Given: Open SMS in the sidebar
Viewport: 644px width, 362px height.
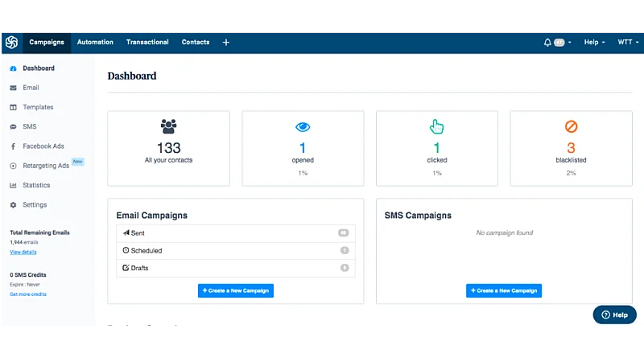Looking at the screenshot, I should tap(30, 126).
